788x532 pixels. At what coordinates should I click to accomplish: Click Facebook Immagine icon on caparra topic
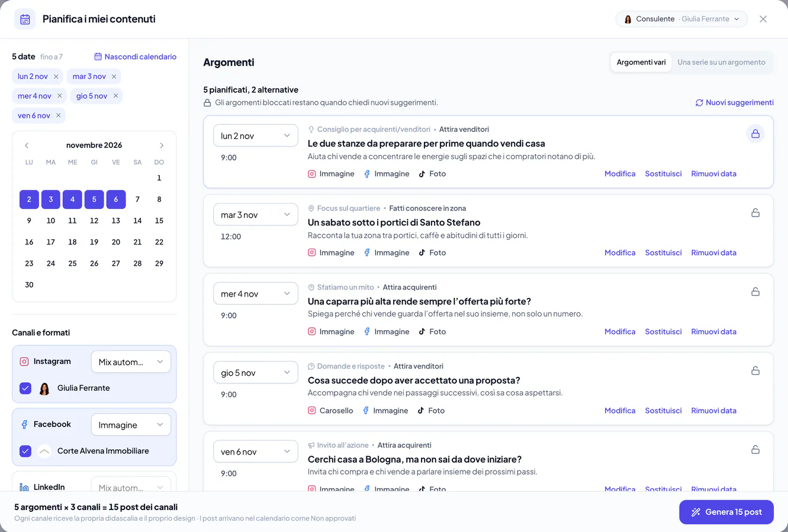367,332
